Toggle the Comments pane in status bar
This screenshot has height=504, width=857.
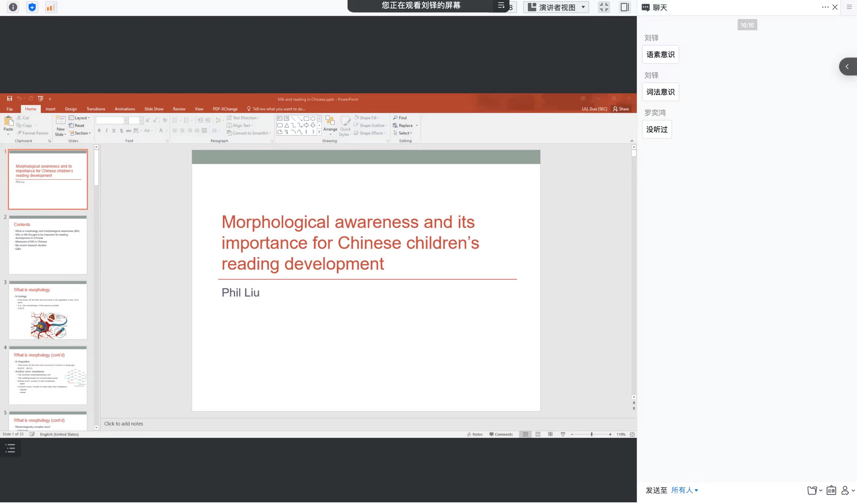click(501, 435)
